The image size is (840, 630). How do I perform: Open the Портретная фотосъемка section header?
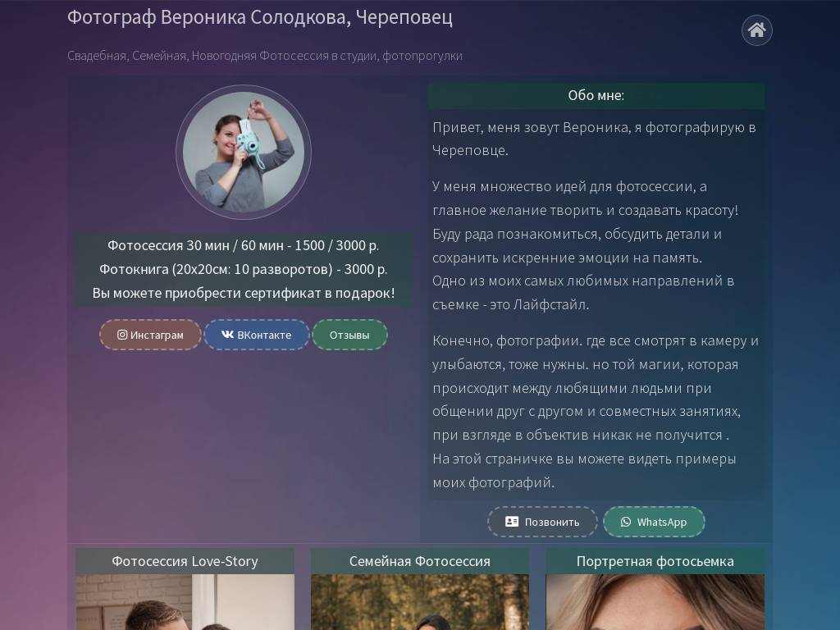[655, 561]
